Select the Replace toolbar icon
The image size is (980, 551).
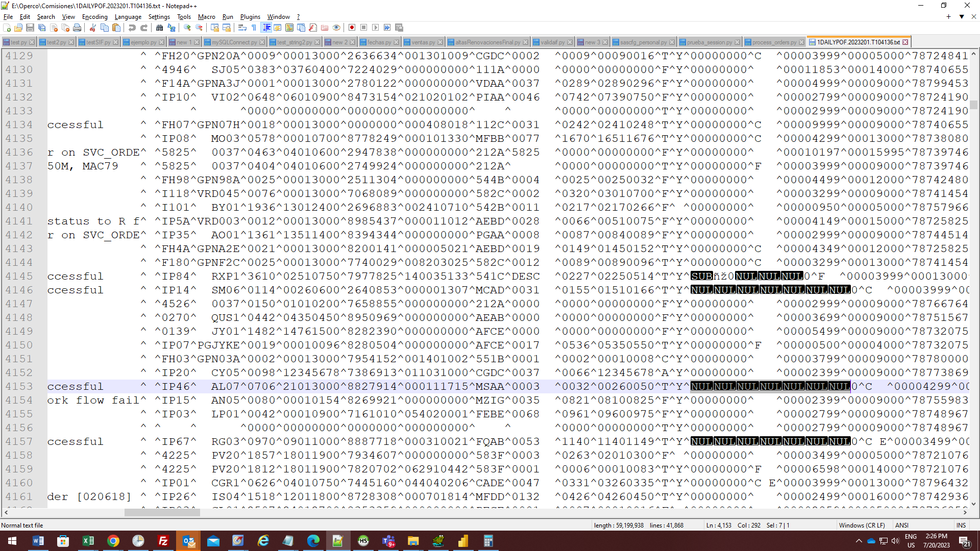click(171, 28)
